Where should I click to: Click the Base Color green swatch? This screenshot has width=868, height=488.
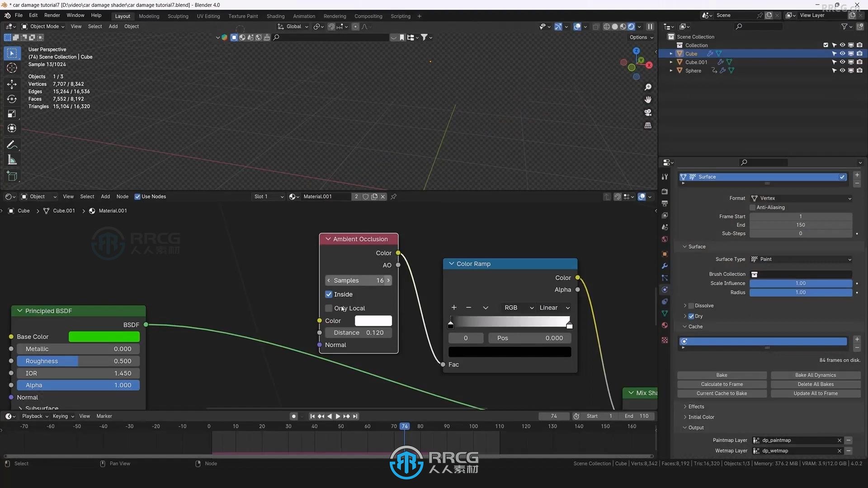point(104,337)
